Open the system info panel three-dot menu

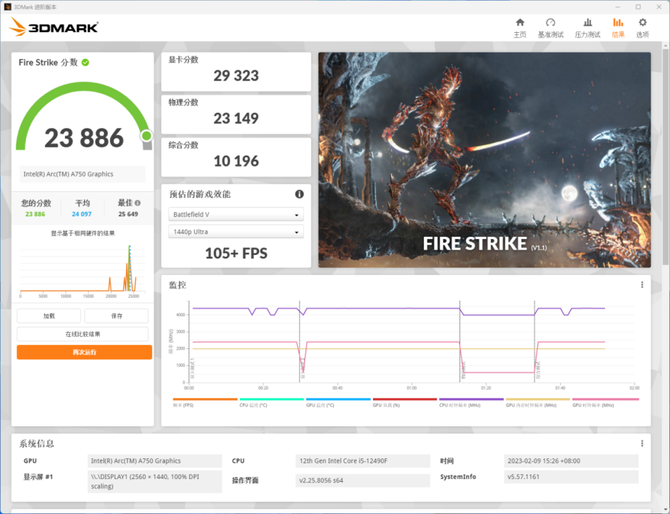[642, 443]
